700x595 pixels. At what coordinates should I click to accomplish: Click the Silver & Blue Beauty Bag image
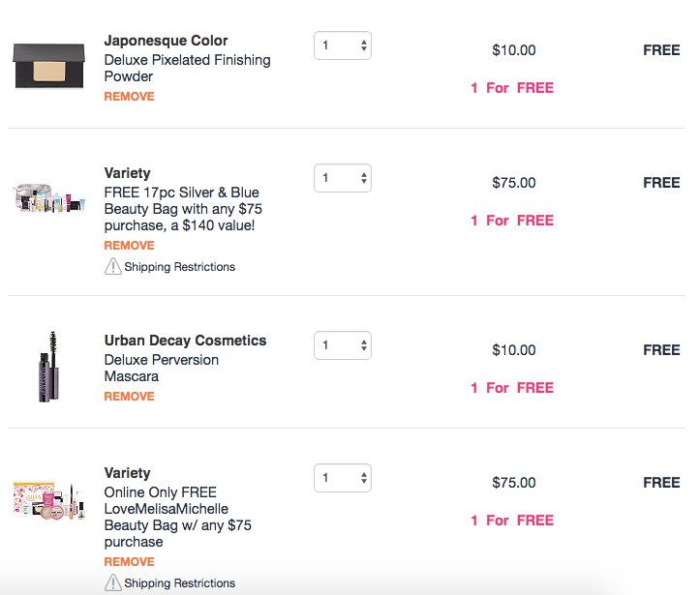pos(48,197)
